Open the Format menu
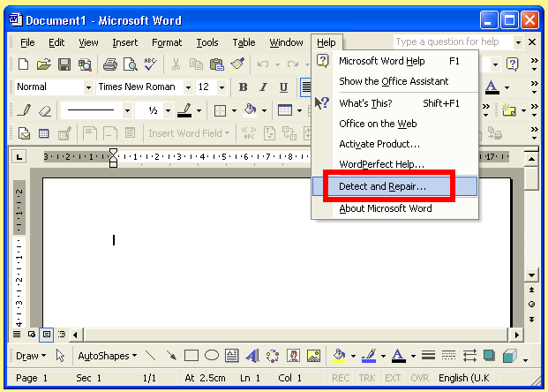Image resolution: width=548 pixels, height=392 pixels. coord(167,42)
